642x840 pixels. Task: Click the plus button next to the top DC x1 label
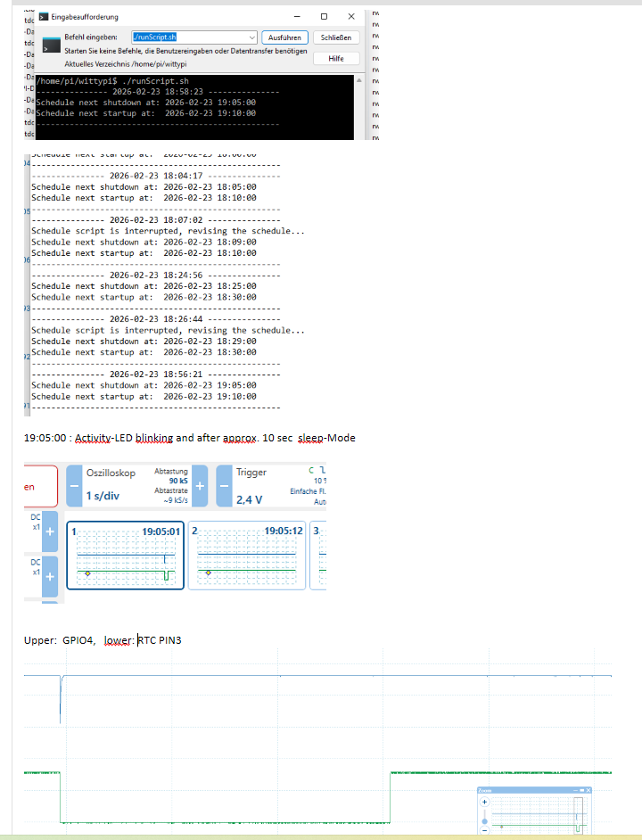pos(50,531)
